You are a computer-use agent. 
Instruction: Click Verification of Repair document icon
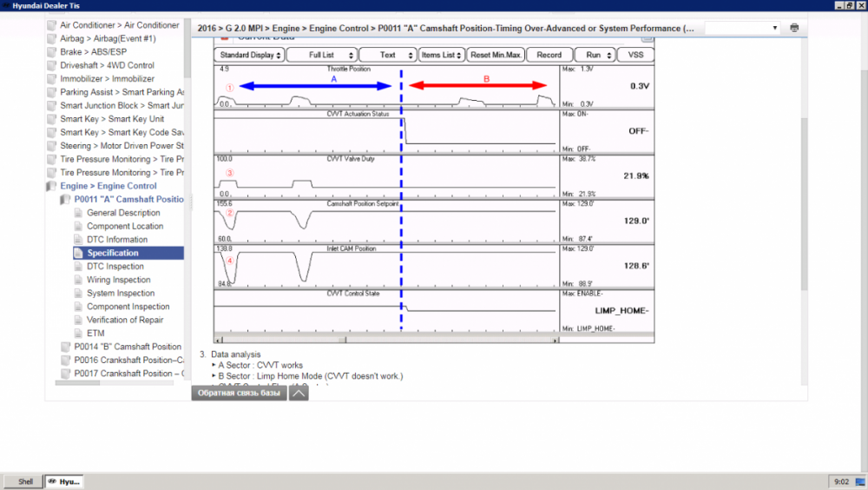[x=79, y=320]
